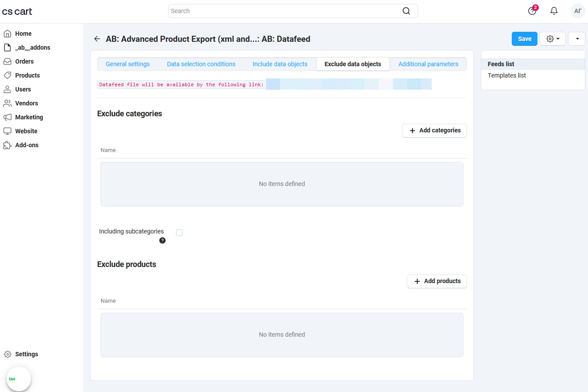The height and width of the screenshot is (392, 588).
Task: Open the Add-ons sidebar section
Action: click(27, 145)
